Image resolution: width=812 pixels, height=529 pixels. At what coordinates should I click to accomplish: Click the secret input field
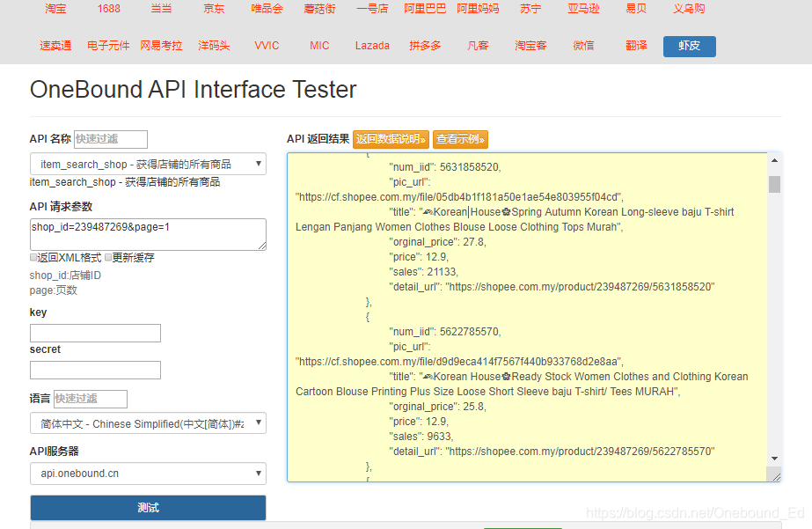(95, 370)
